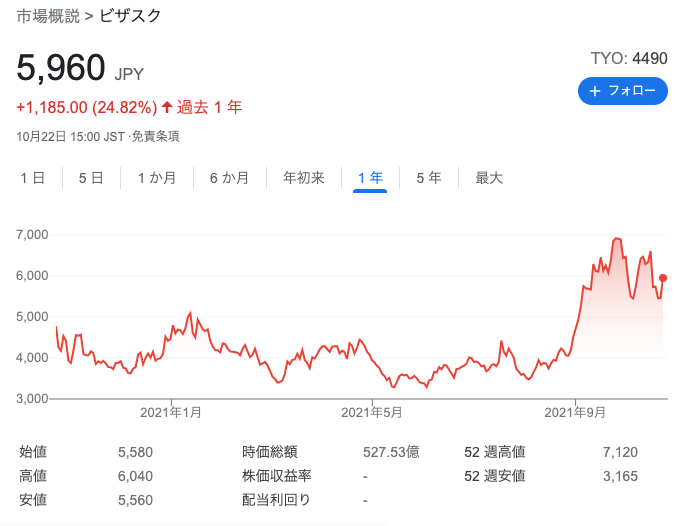Choose the 最大 maximum range tab
This screenshot has height=526, width=687.
(489, 178)
